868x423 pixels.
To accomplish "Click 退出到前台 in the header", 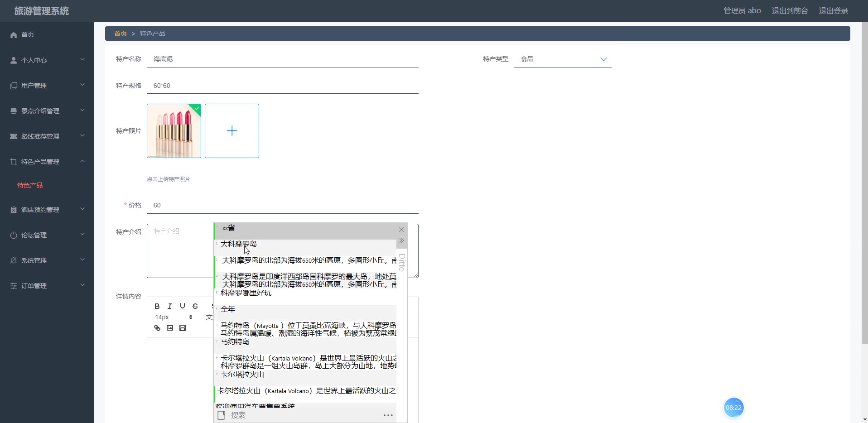I will pos(790,10).
